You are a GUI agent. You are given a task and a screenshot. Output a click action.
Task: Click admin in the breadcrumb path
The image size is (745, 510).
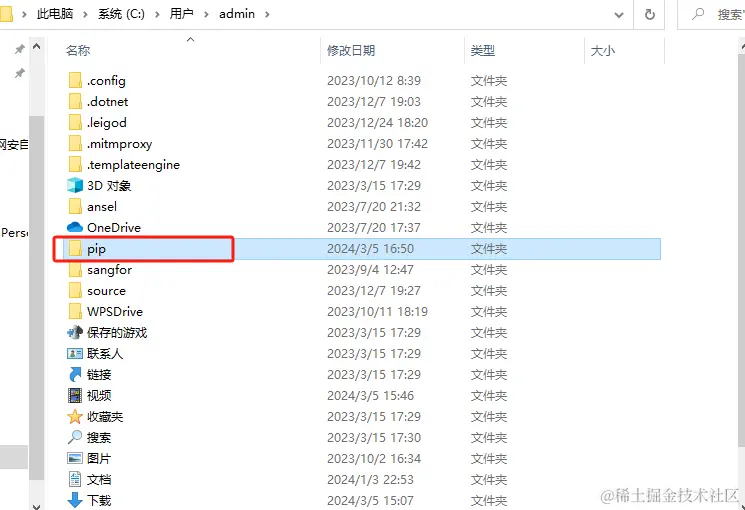[237, 14]
